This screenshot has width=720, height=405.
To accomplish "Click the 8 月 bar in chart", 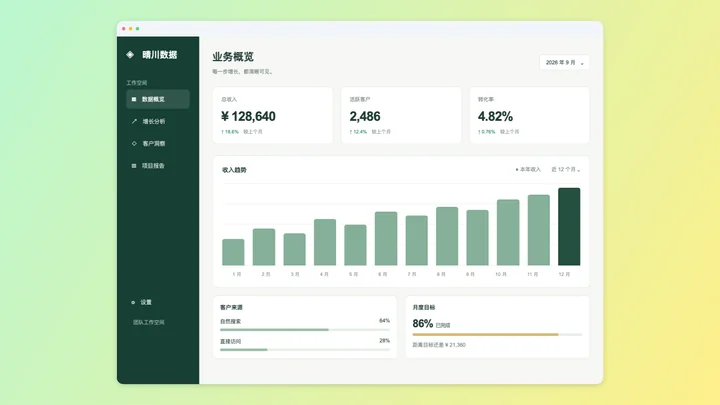I will [447, 236].
